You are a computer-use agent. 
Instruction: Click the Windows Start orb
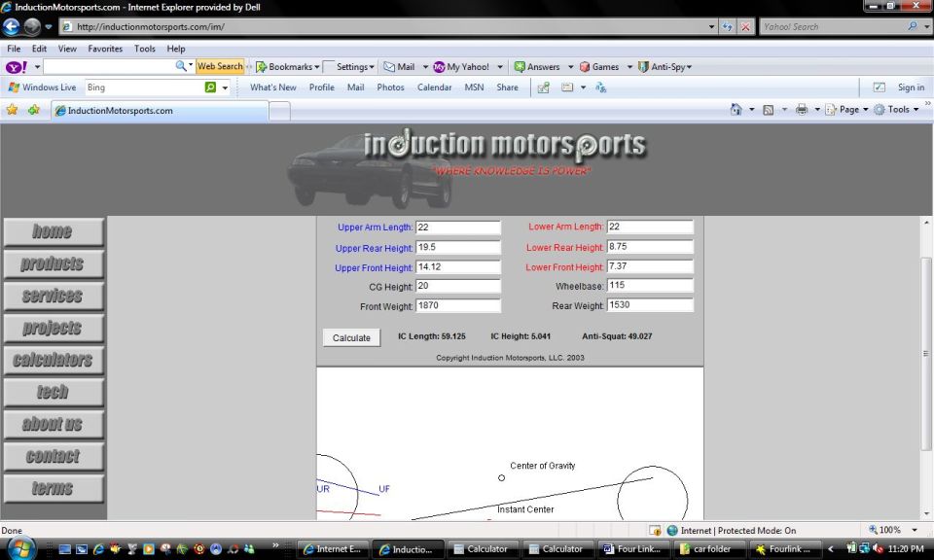20,548
